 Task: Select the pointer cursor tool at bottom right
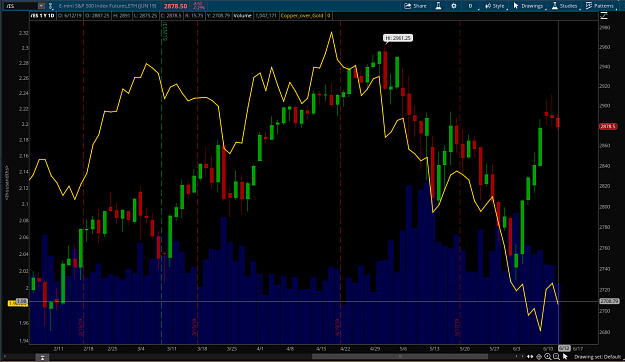pos(565,357)
